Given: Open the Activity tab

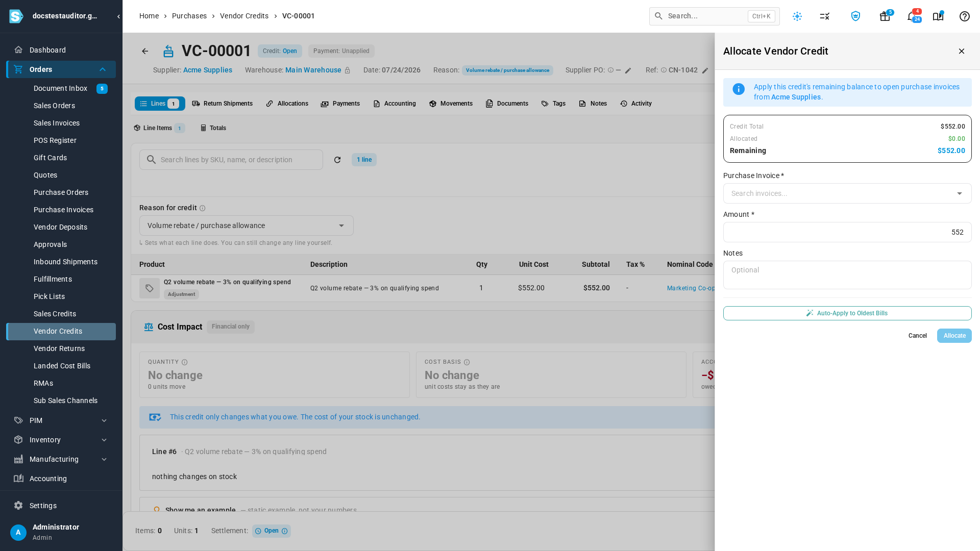Looking at the screenshot, I should (636, 104).
